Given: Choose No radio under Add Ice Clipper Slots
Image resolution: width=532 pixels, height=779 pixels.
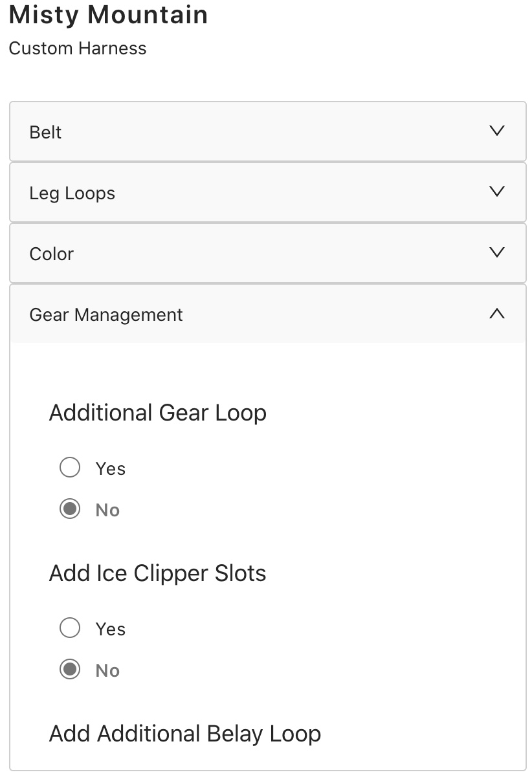Looking at the screenshot, I should click(70, 670).
